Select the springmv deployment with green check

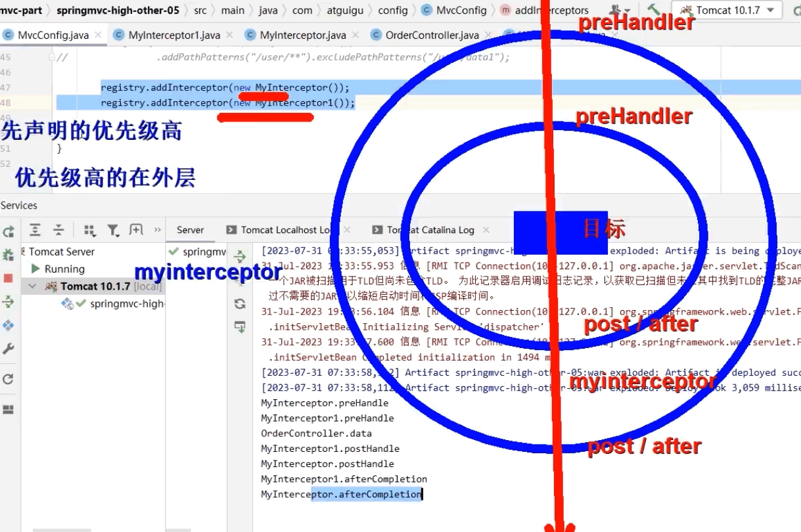(198, 252)
